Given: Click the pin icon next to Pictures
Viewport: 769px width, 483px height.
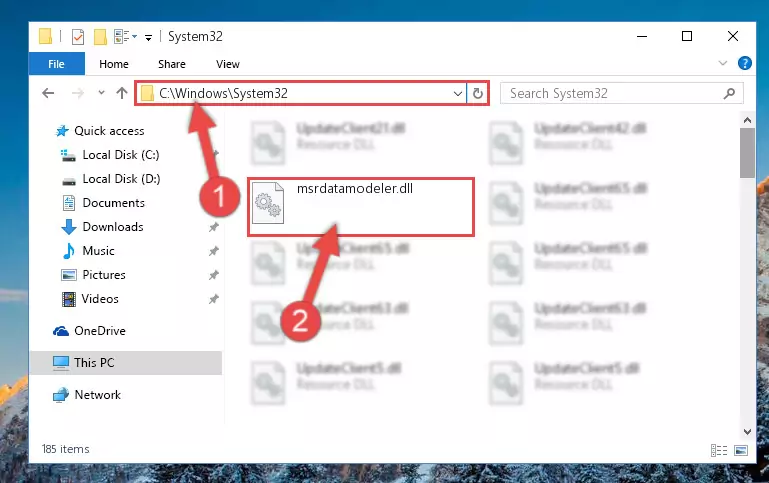Looking at the screenshot, I should 213,275.
